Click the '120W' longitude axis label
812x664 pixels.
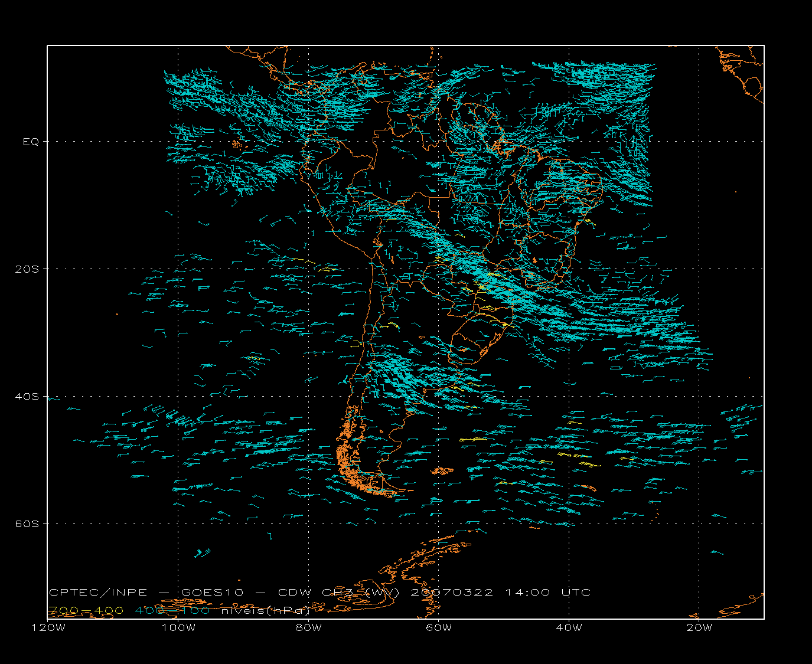[48, 627]
